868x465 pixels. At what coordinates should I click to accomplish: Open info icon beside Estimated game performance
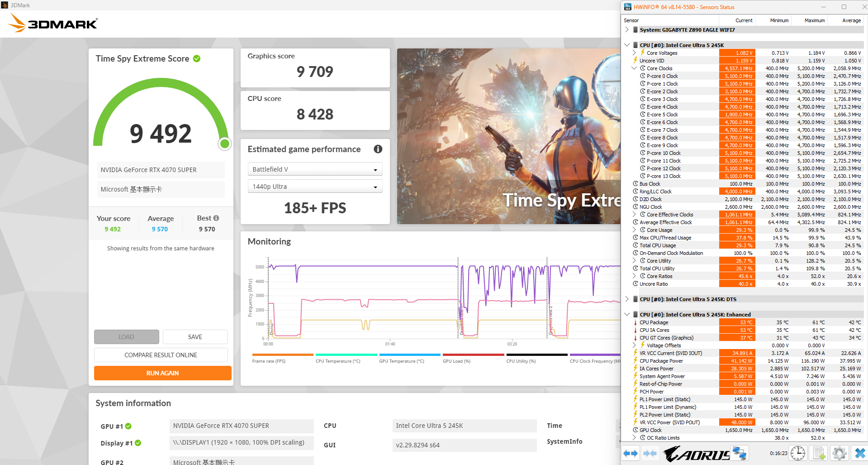click(378, 149)
